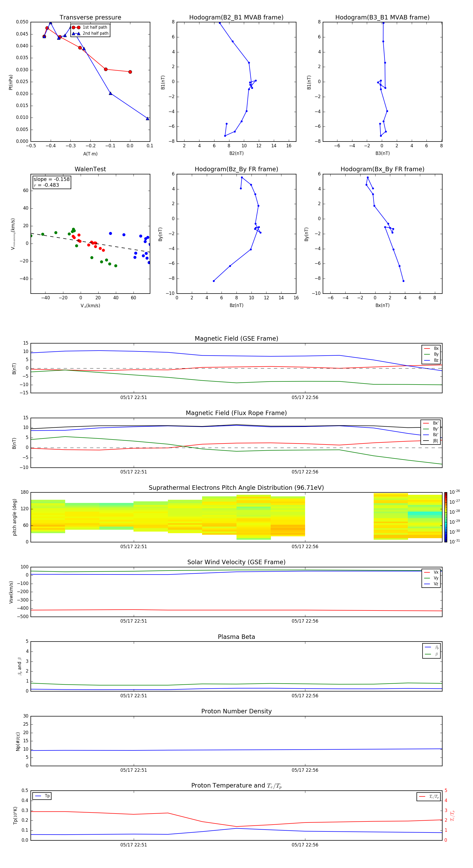Click the 'B2(nT)' x-axis label
The width and height of the screenshot is (473, 868).
coord(236,153)
